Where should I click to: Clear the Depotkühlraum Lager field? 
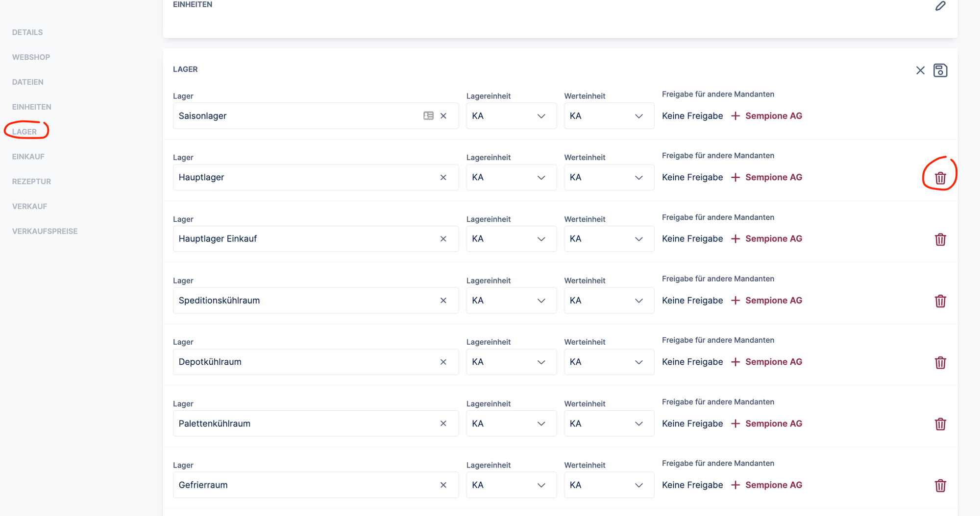[443, 362]
